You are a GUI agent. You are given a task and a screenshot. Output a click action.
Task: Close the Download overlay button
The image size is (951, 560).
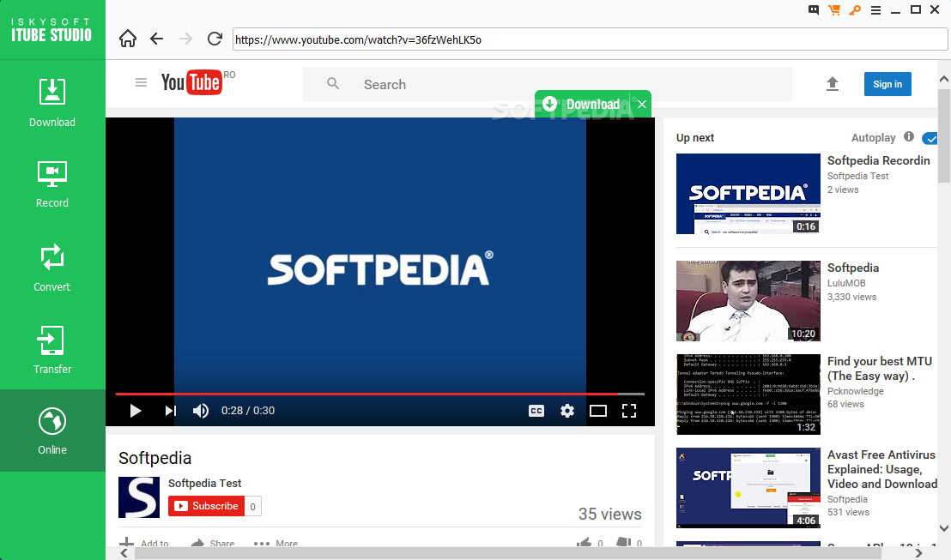point(642,105)
